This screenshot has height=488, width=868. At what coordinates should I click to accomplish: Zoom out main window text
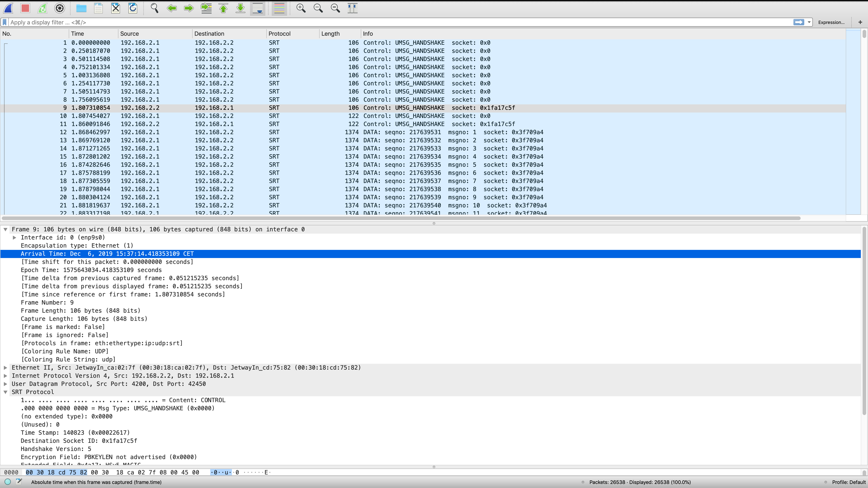pyautogui.click(x=318, y=8)
